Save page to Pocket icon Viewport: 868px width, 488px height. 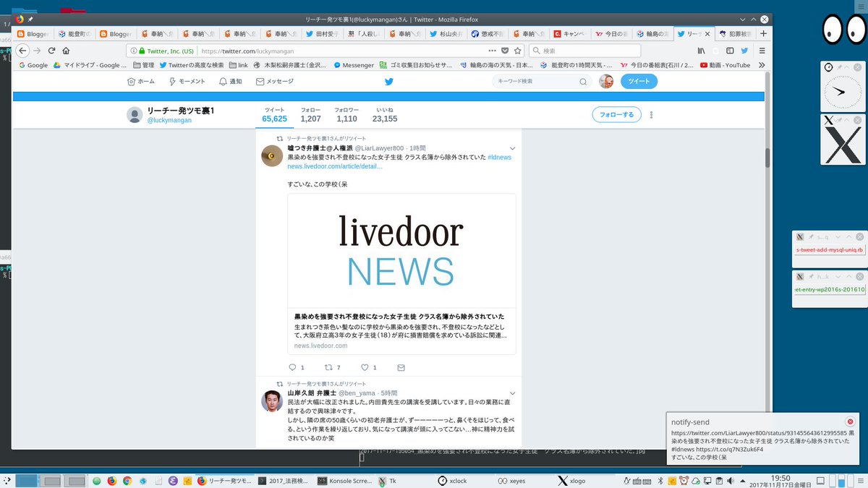pos(506,51)
